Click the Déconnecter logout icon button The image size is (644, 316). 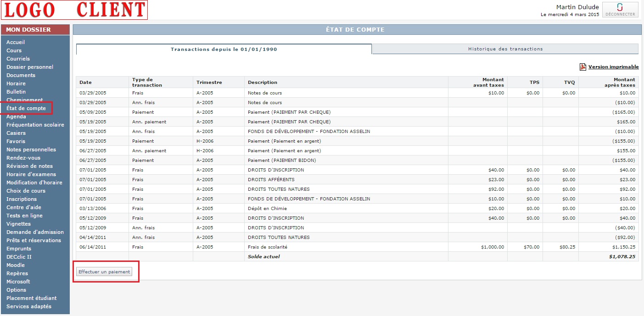[x=620, y=10]
